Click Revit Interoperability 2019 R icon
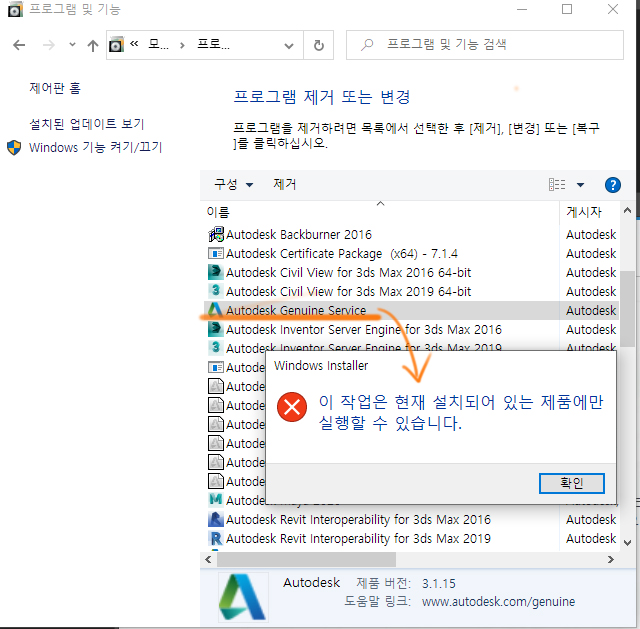The image size is (640, 629). click(216, 538)
